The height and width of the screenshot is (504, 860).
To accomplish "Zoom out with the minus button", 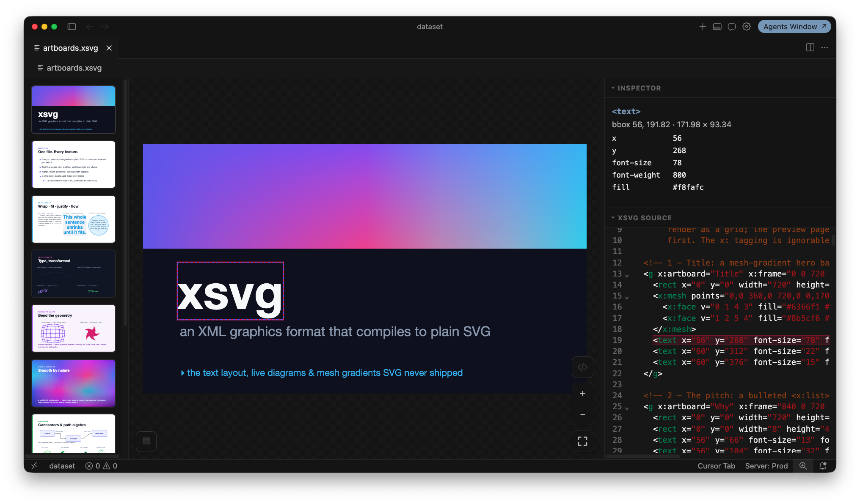I will (x=582, y=415).
